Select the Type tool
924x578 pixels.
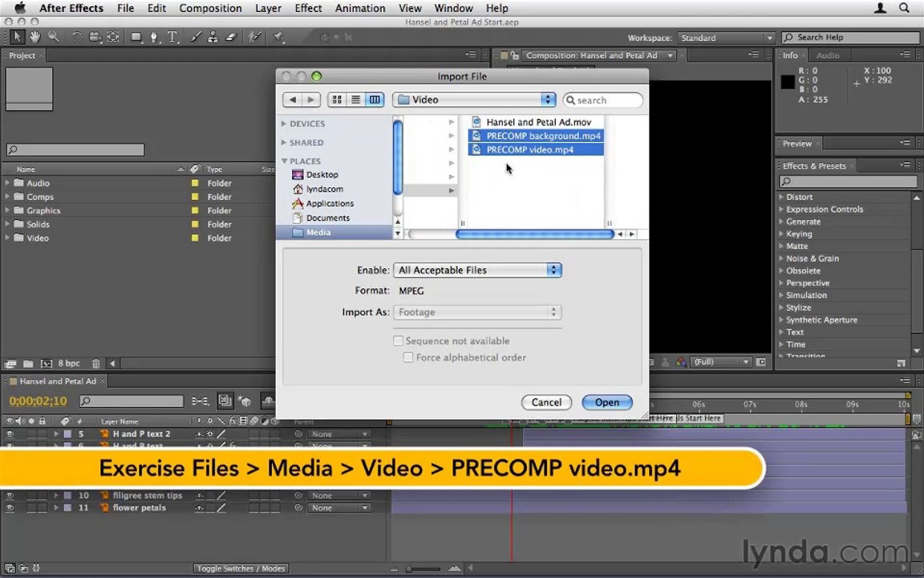tap(172, 37)
